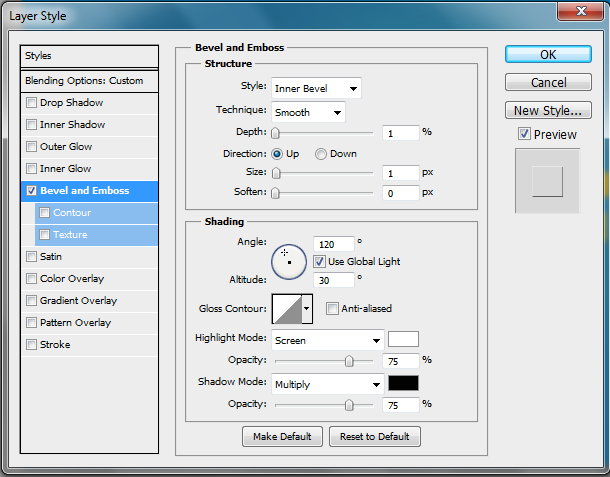Click the Angle direction dial
The height and width of the screenshot is (477, 610).
[x=288, y=261]
